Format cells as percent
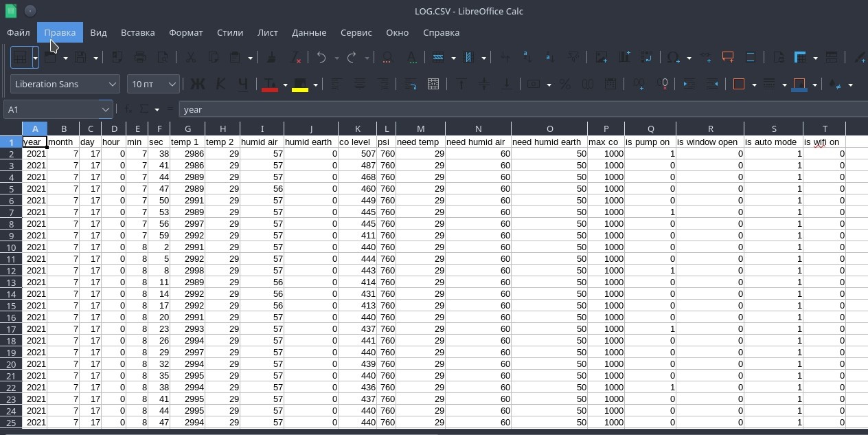Screen dimensions: 868x435 coord(565,84)
